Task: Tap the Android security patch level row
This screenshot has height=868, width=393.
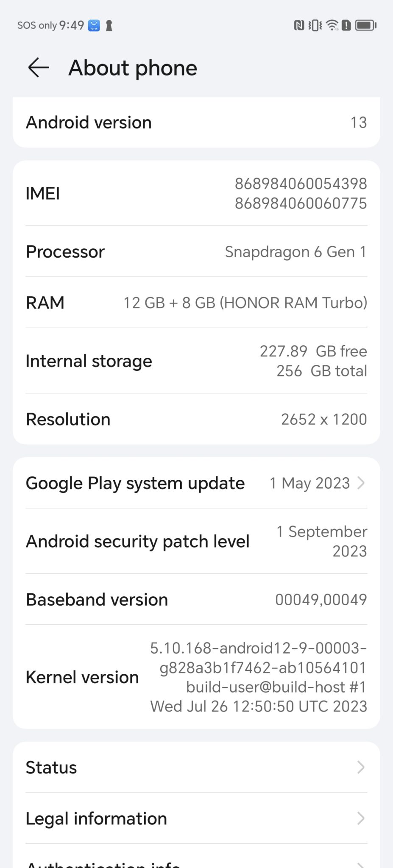Action: pyautogui.click(x=196, y=541)
